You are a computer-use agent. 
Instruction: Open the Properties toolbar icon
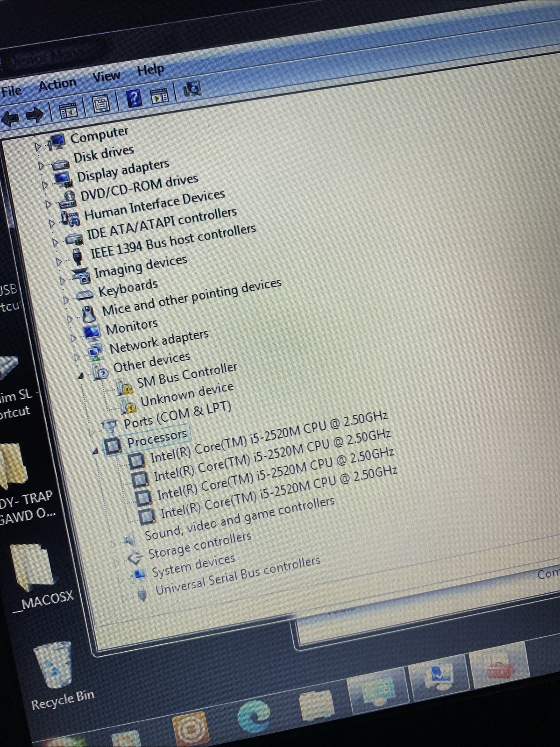tap(100, 105)
